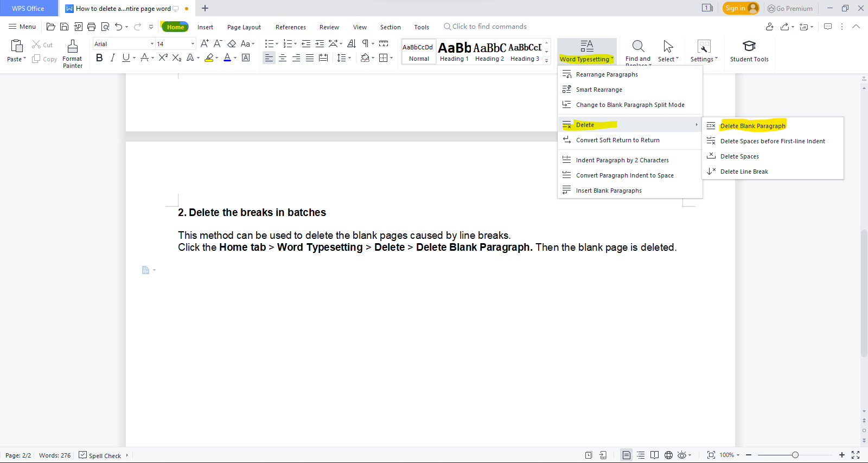Apply Subscript formatting
Image resolution: width=868 pixels, height=463 pixels.
click(177, 58)
